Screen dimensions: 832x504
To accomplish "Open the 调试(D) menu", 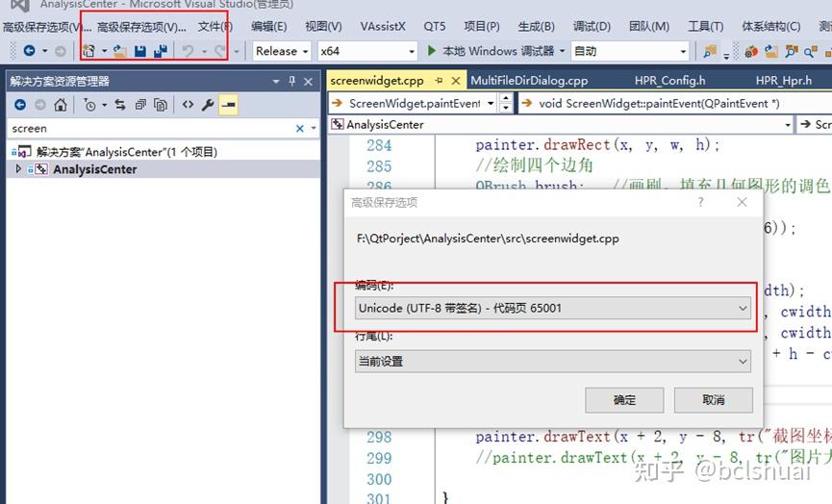I will (592, 27).
